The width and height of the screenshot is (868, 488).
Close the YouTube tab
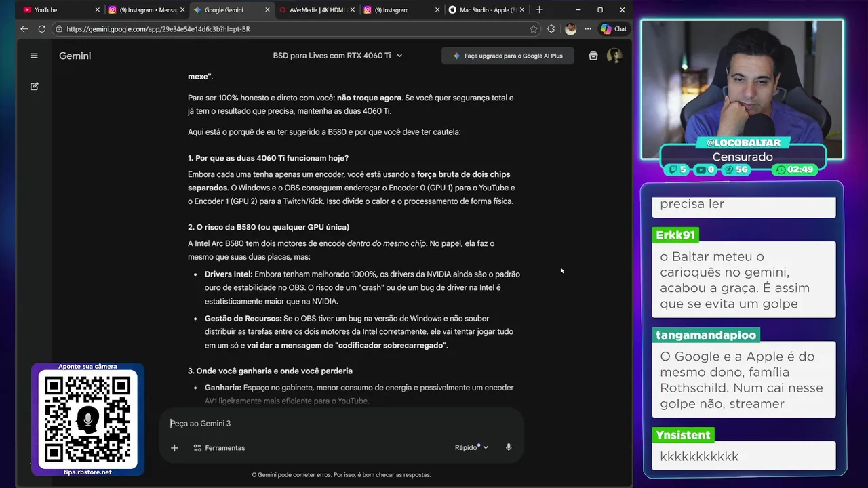[97, 10]
